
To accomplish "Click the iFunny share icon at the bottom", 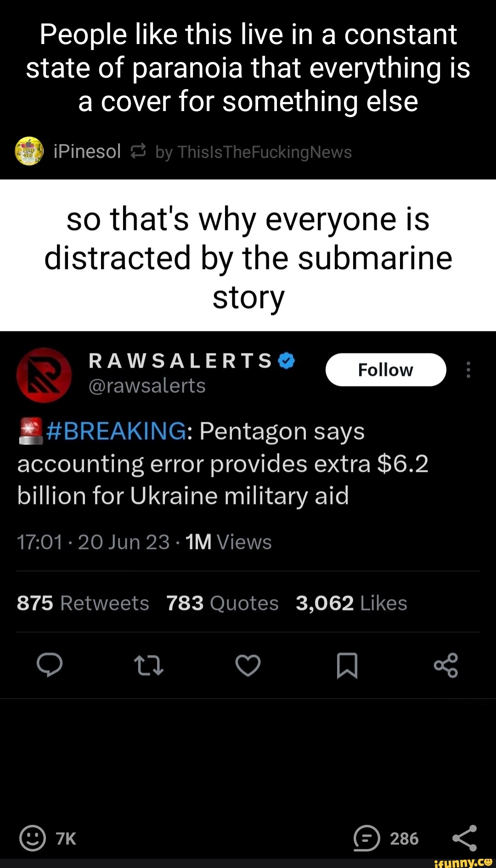I will click(465, 838).
